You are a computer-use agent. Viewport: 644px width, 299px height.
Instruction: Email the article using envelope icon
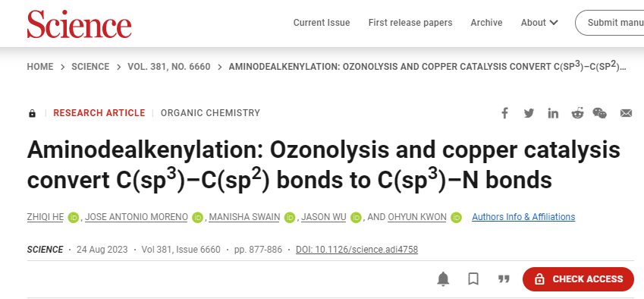(x=626, y=113)
